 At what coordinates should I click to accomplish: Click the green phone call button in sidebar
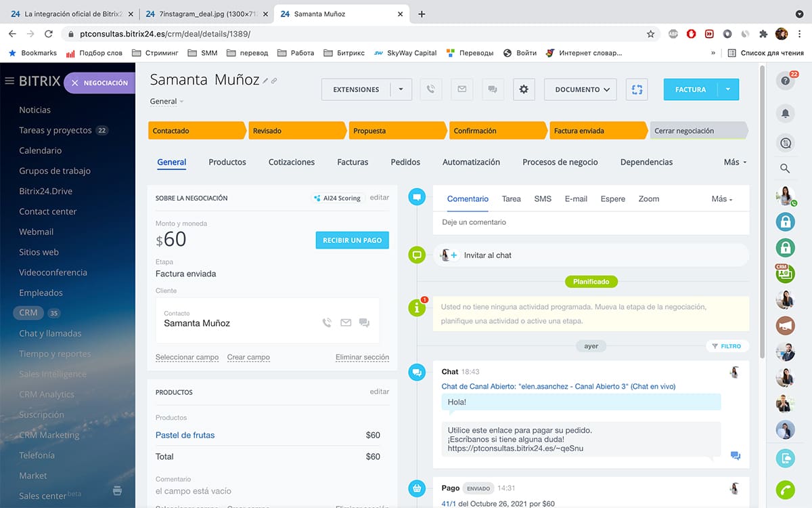pyautogui.click(x=785, y=489)
